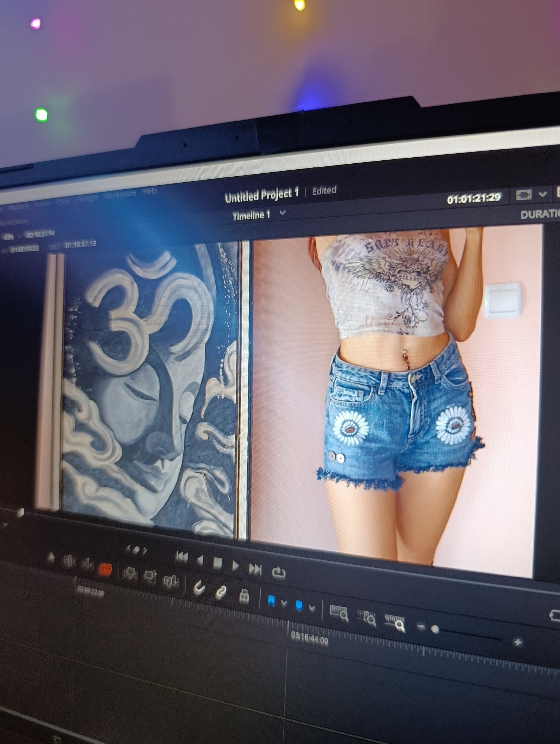Toggle the Linked Selection chain
This screenshot has height=744, width=560.
click(x=221, y=592)
